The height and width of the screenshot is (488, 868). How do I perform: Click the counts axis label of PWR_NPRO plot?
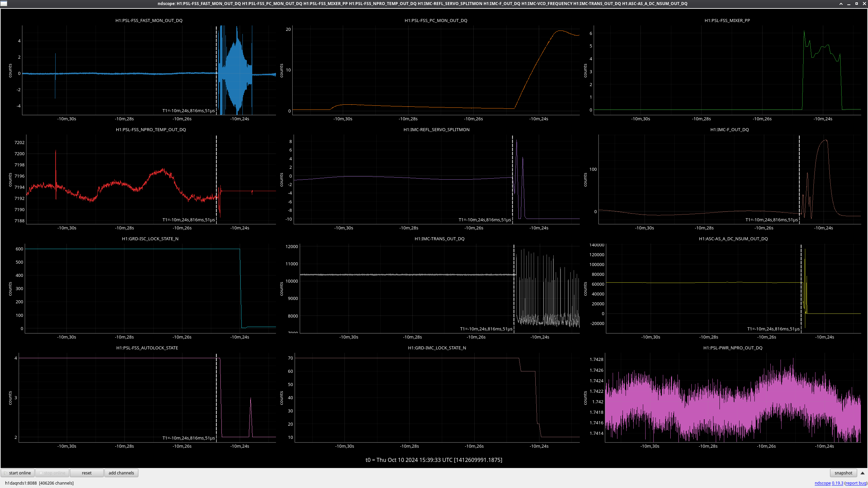point(585,398)
